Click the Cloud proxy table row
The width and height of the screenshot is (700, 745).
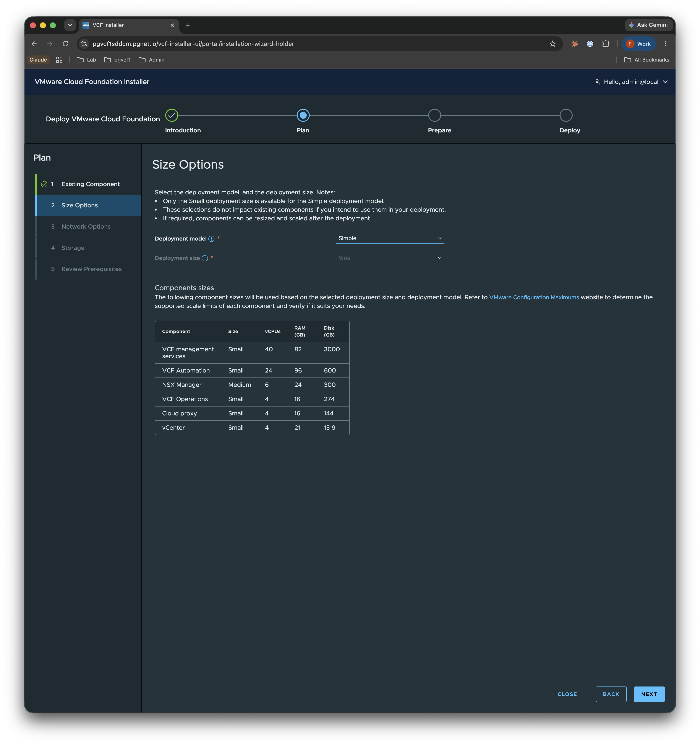pyautogui.click(x=252, y=413)
